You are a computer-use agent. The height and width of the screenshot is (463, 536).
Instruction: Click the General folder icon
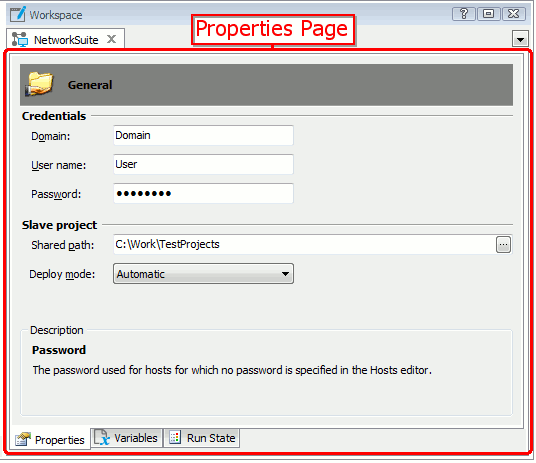pos(39,84)
